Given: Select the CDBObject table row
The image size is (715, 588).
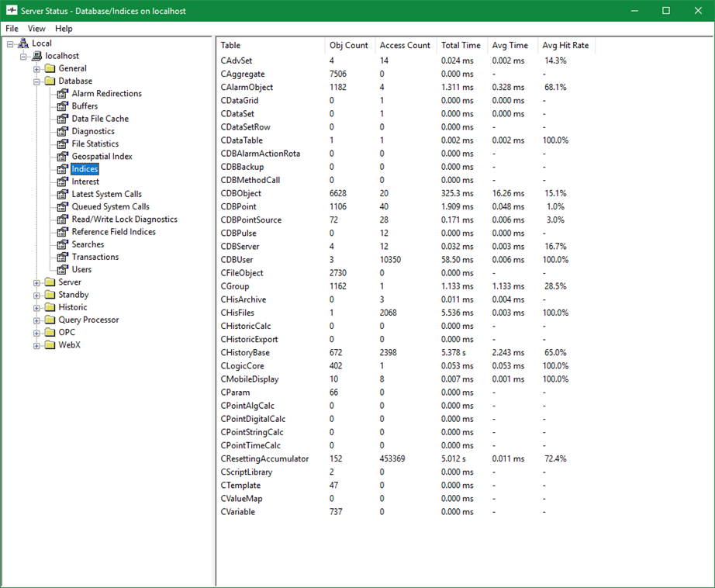Looking at the screenshot, I should pyautogui.click(x=241, y=193).
